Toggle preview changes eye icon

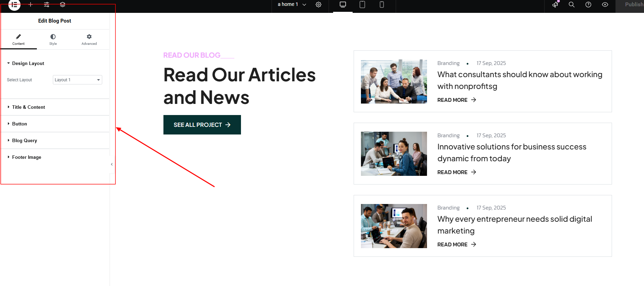pos(605,5)
